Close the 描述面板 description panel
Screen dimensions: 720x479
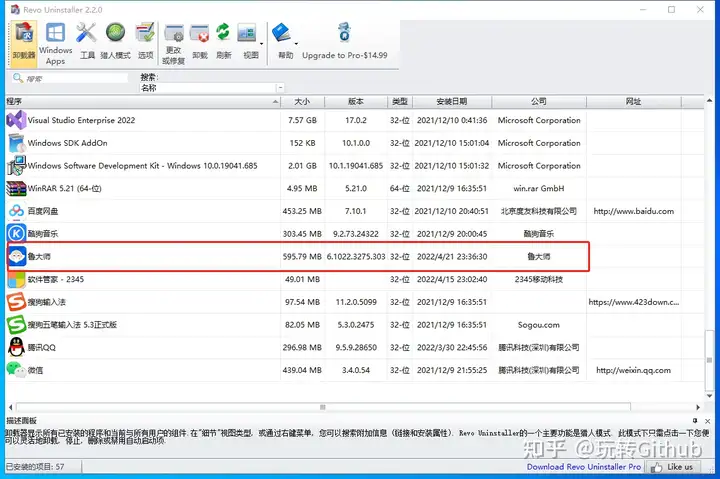(x=708, y=421)
